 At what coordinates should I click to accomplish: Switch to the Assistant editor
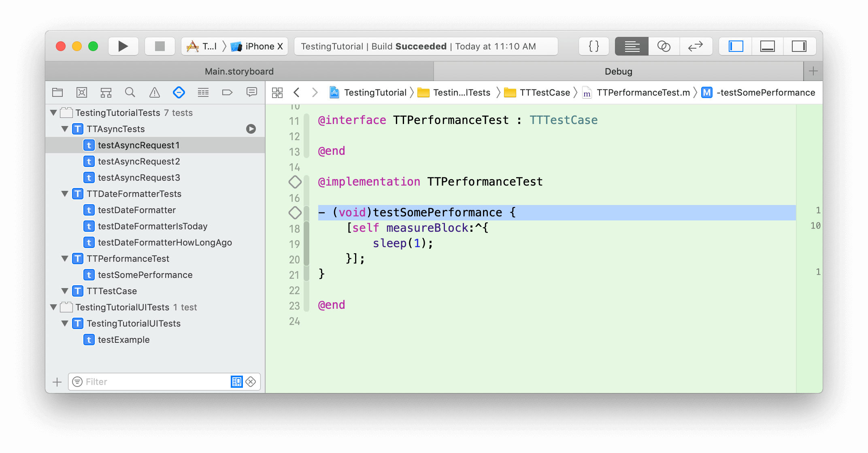(664, 46)
